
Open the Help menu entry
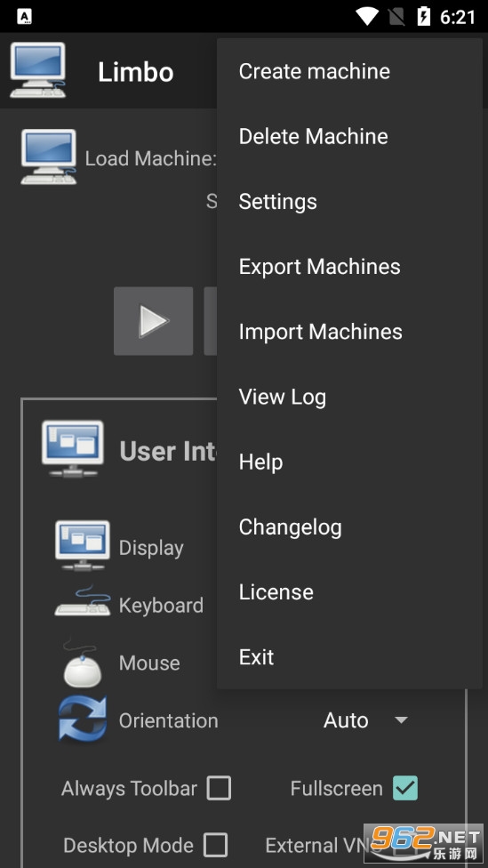349,462
